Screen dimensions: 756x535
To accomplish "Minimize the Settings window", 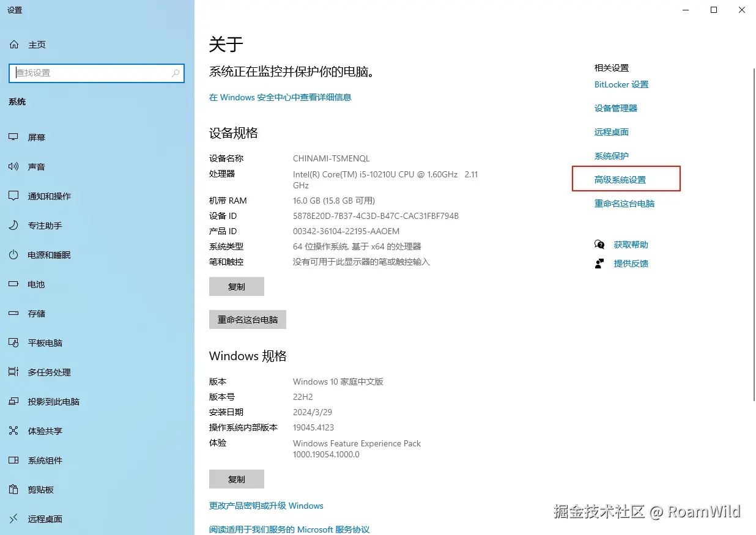I will tap(685, 10).
